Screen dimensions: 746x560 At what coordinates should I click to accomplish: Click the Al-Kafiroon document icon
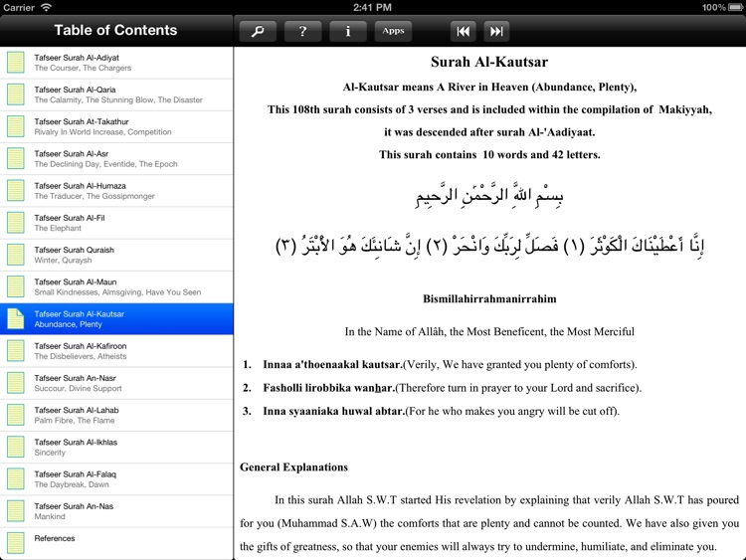[x=16, y=351]
